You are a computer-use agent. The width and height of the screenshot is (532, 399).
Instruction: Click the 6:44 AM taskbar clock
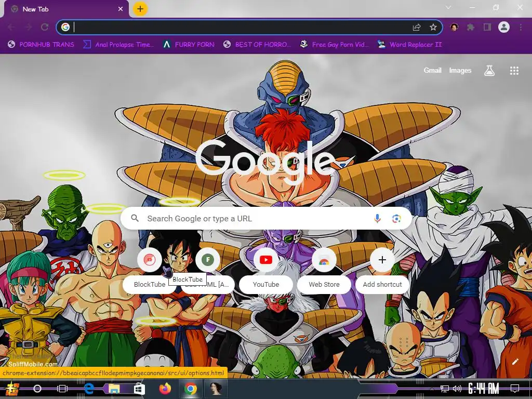click(x=484, y=389)
